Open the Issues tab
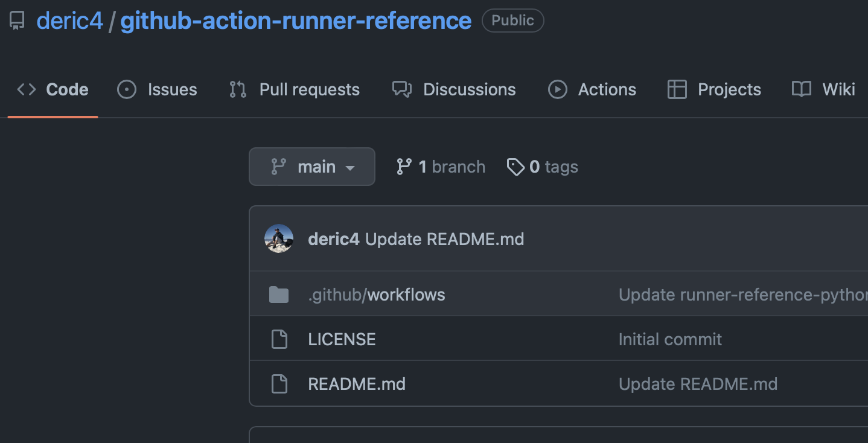868x443 pixels. click(x=157, y=90)
